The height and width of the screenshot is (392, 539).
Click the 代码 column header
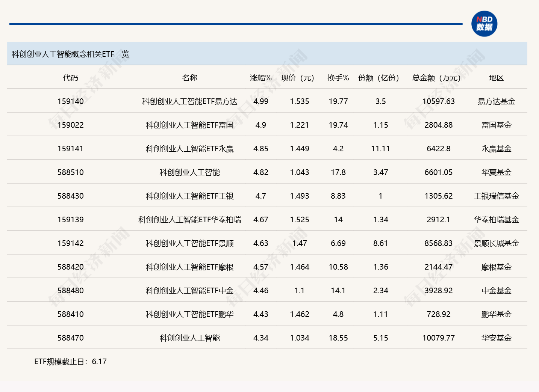click(x=71, y=78)
